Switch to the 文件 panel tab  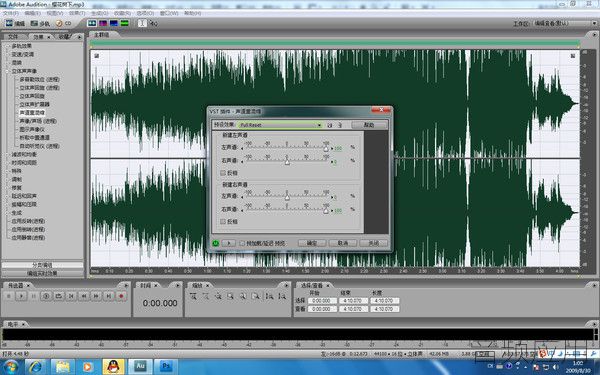pos(13,37)
